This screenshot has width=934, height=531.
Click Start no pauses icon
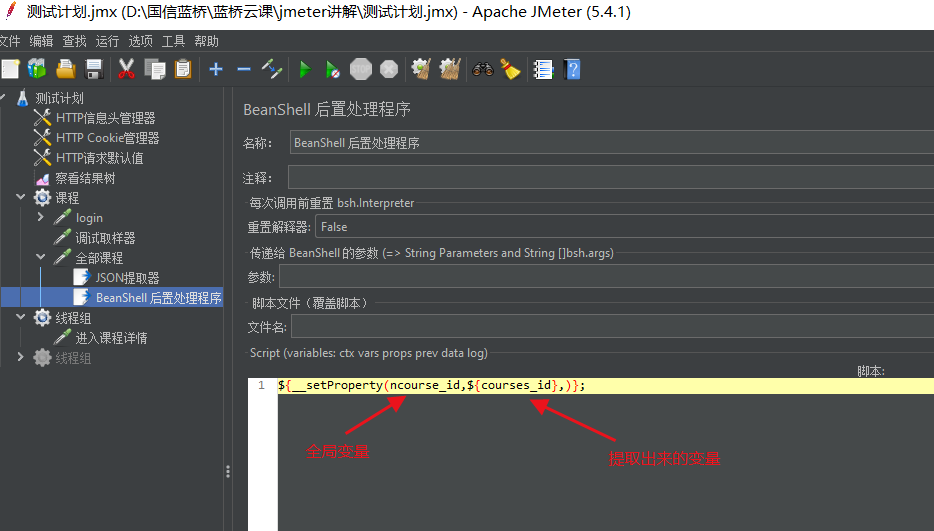pyautogui.click(x=332, y=70)
